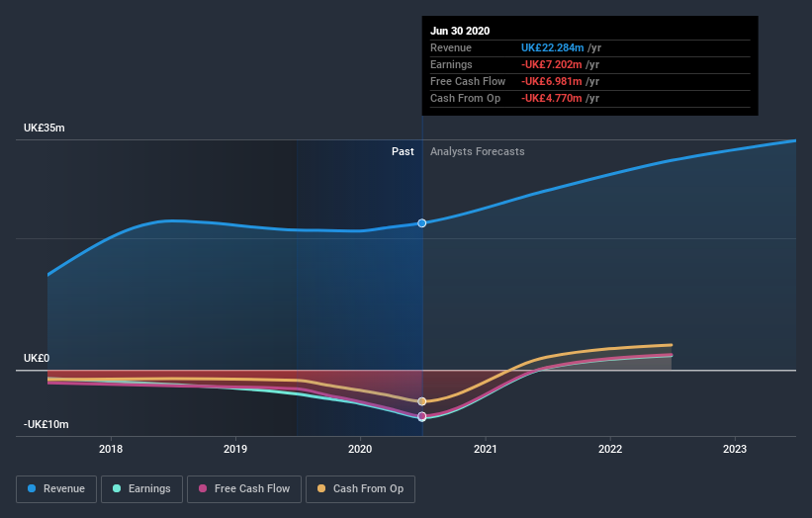The image size is (812, 518).
Task: Click the 2019 x-axis label
Action: (235, 449)
